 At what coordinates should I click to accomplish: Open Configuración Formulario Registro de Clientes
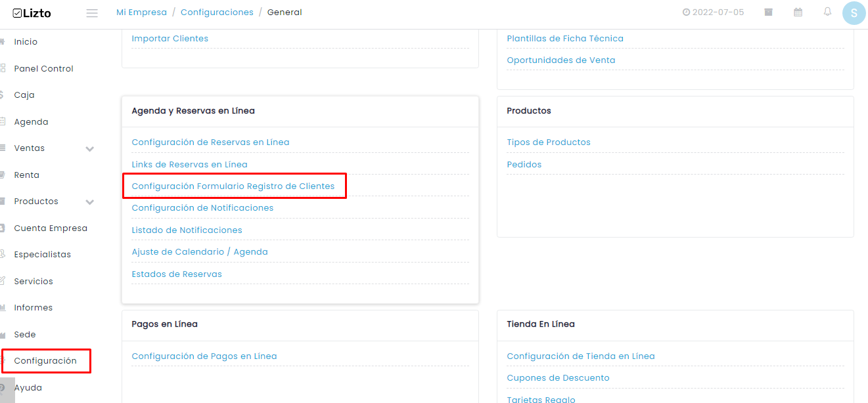(233, 186)
